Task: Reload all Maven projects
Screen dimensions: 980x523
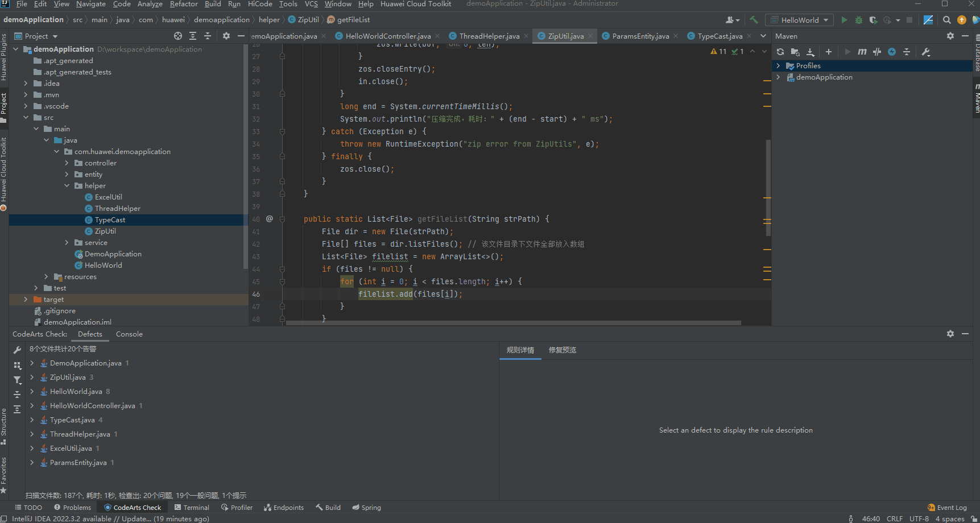Action: point(780,52)
